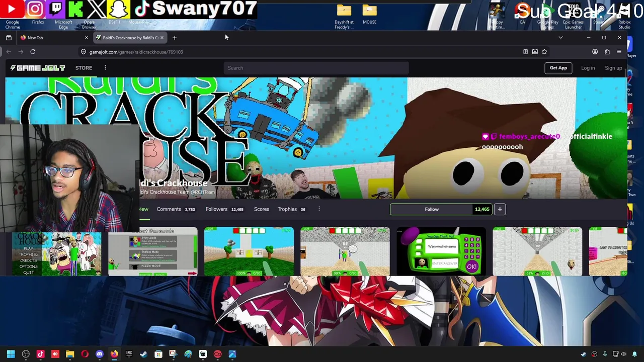This screenshot has width=644, height=362.
Task: Open Firefox View icon left of tabs
Action: click(9, 38)
